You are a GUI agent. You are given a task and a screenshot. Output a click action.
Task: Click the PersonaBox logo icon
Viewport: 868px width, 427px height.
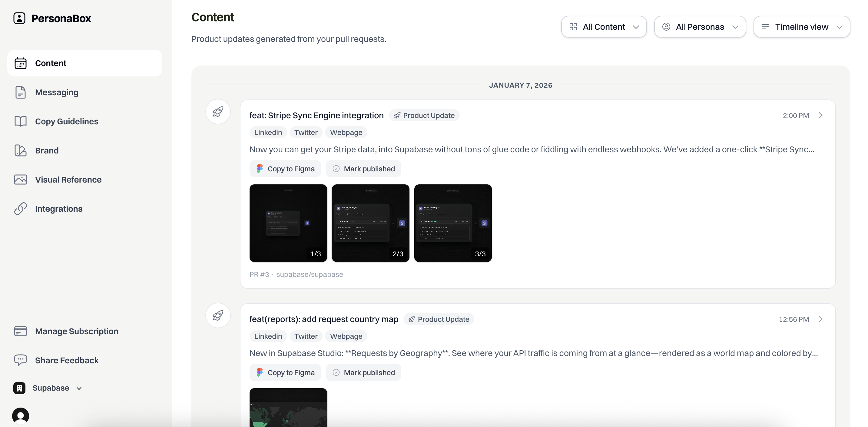[x=19, y=18]
